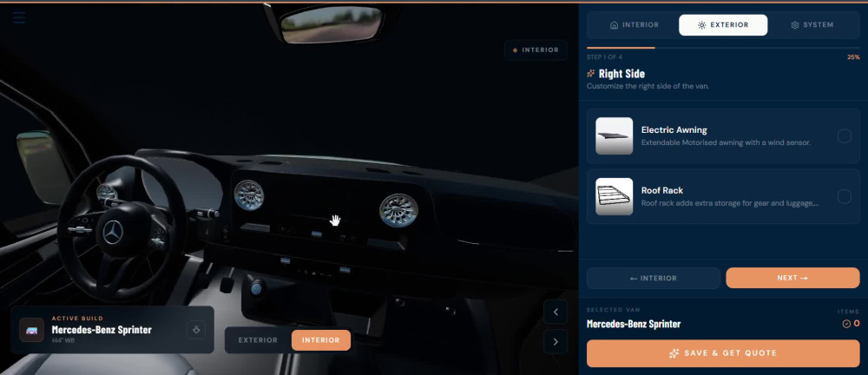The width and height of the screenshot is (868, 375).
Task: Click the "Electric Awning" title text
Action: (674, 130)
